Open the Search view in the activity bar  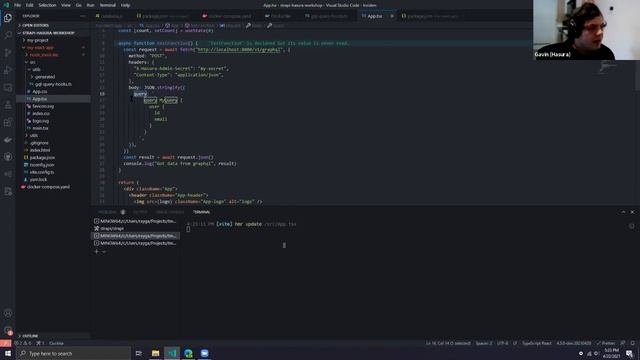coord(8,35)
